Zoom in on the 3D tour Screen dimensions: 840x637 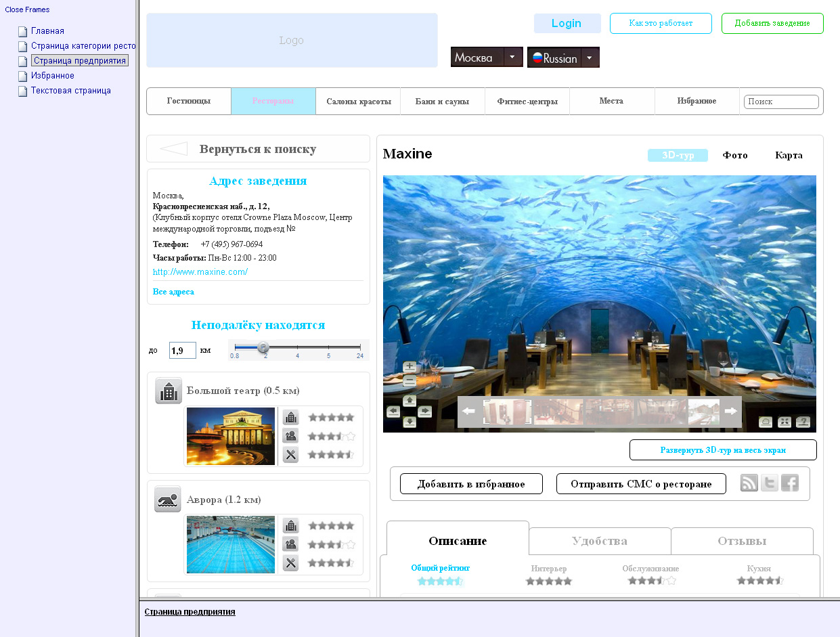pos(410,367)
